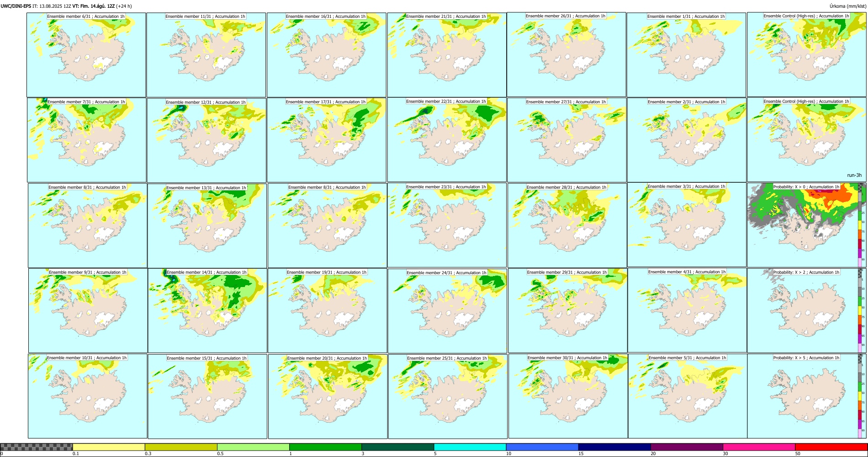Click the 'Ensemble member 24/31 ; Accumulation 1h' label
The height and width of the screenshot is (457, 868).
[446, 273]
